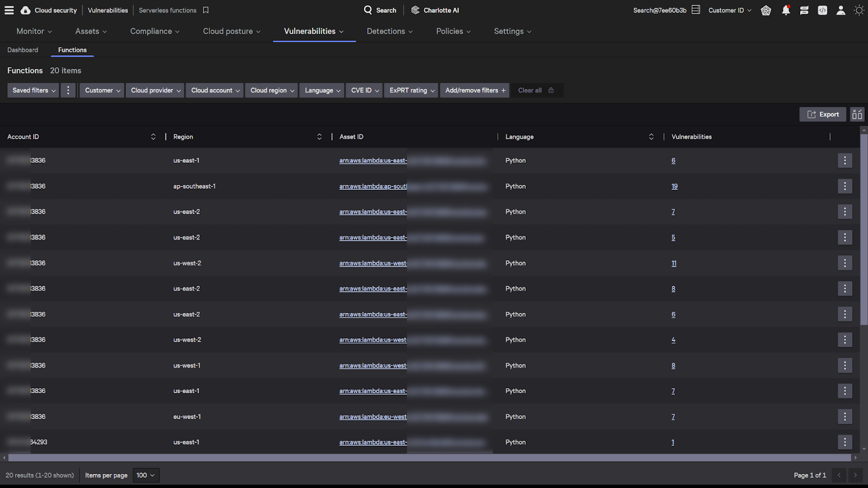Change Items per page dropdown

[x=146, y=476]
